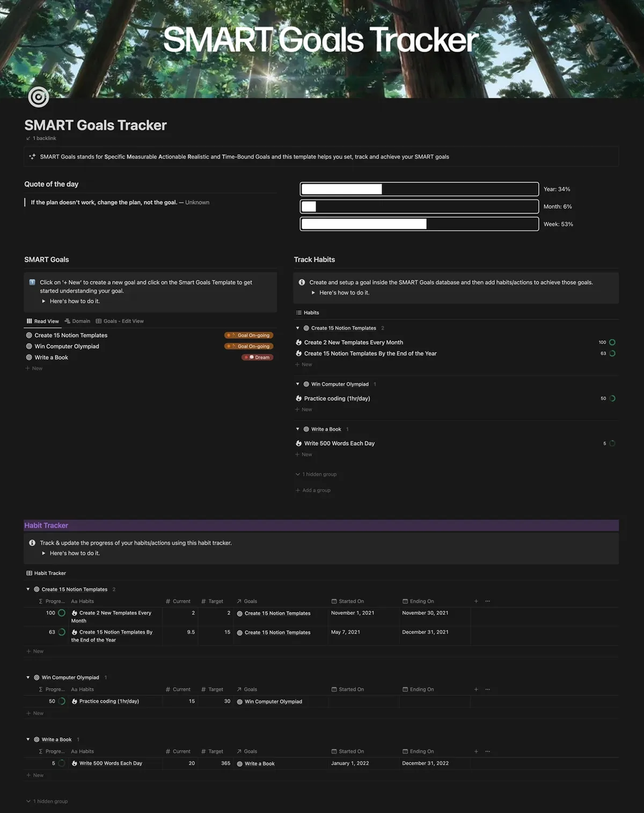The image size is (644, 813).
Task: Click the blue info icon in the SMART Goals callout
Action: point(32,282)
